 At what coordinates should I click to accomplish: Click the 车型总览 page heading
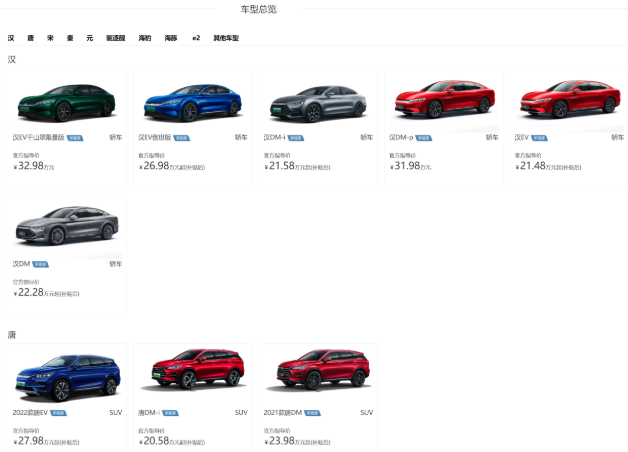259,9
